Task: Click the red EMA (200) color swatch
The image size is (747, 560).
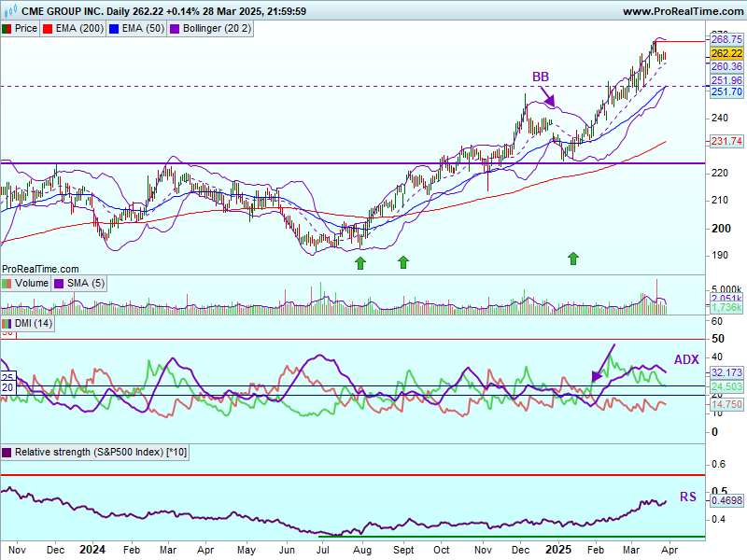Action: [48, 29]
